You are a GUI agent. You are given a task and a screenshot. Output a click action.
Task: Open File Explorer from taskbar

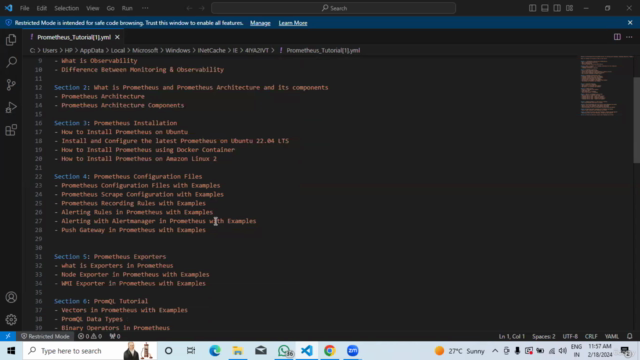[x=238, y=351]
